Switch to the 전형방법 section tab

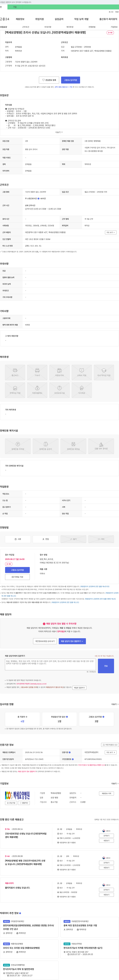[92, 27]
